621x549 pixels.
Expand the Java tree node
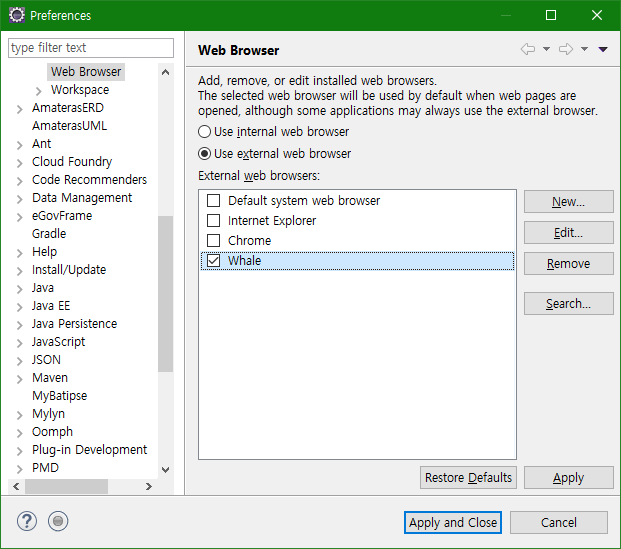coord(20,289)
